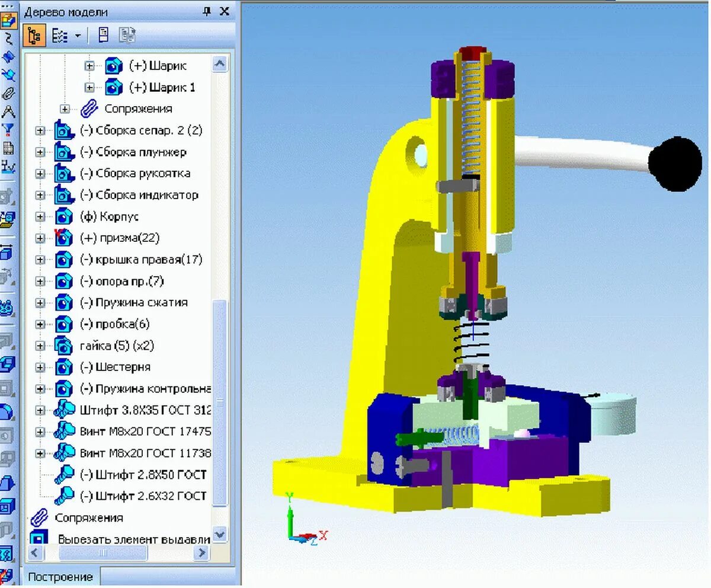Select the bottom Сопряжения tree item
711x588 pixels.
click(89, 517)
